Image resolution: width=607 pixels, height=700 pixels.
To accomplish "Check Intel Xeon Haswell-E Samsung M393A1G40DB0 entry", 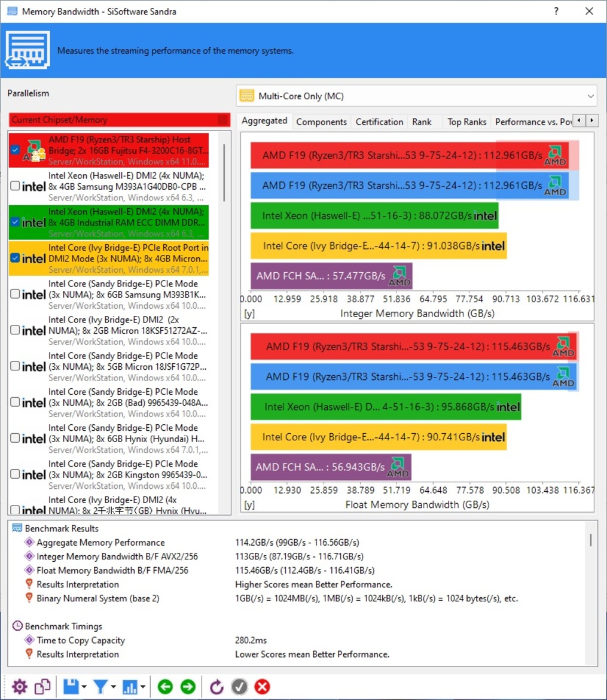I will click(x=15, y=185).
